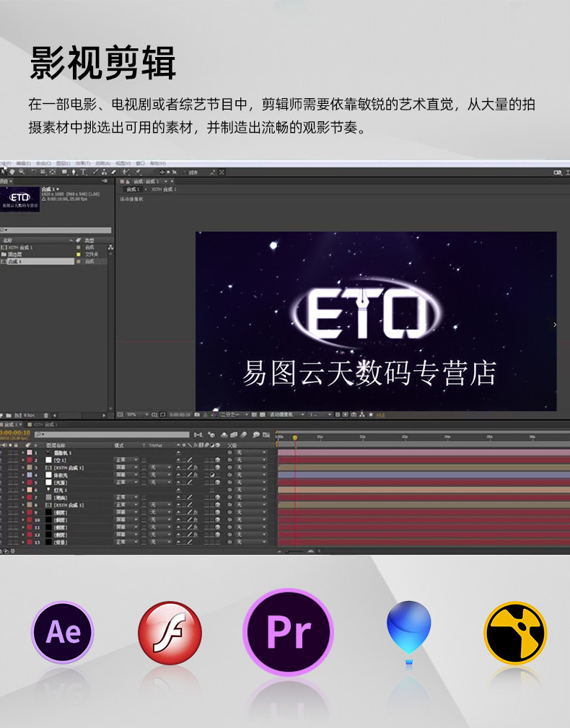Click the blue balloon logo icon
The width and height of the screenshot is (570, 728).
(409, 632)
